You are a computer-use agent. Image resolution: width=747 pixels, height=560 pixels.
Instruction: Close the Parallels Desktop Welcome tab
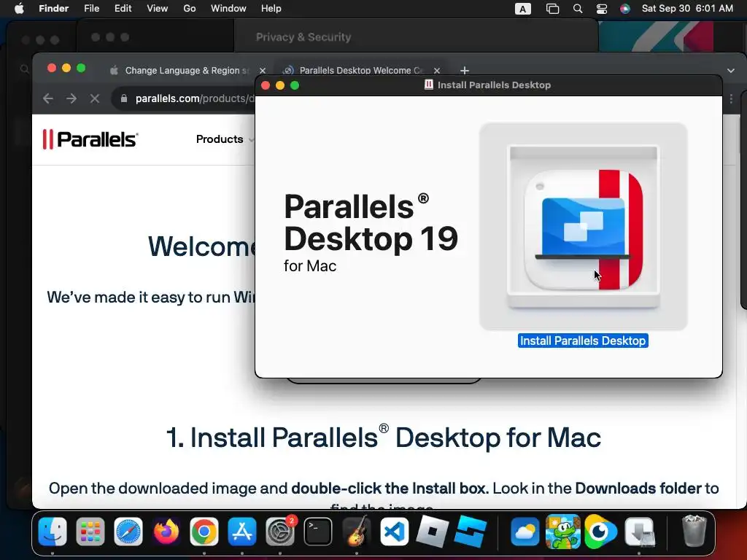point(437,71)
